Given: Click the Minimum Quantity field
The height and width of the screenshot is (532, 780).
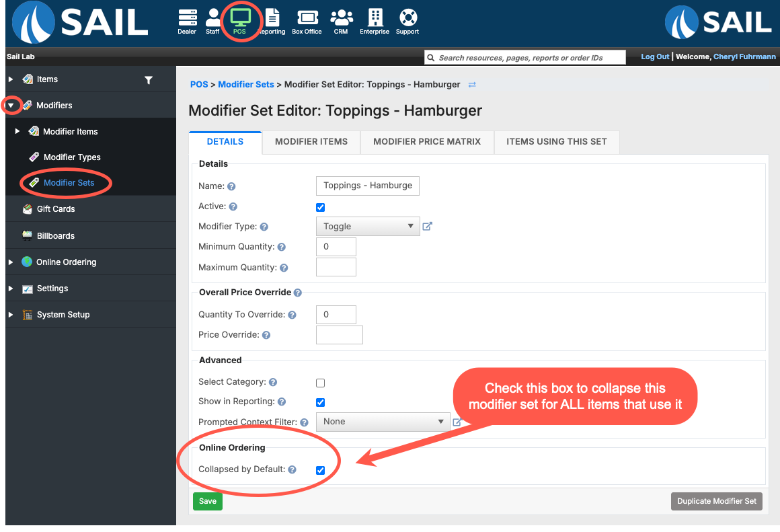Looking at the screenshot, I should coord(336,247).
